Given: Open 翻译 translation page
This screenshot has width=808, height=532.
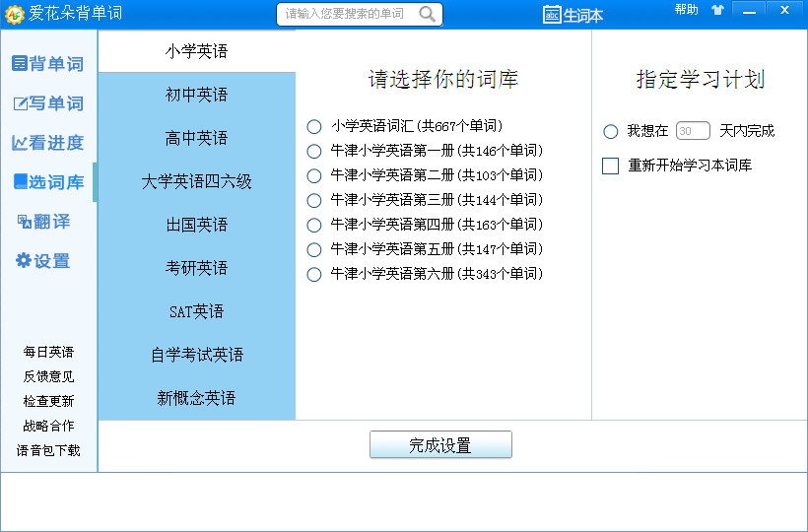Looking at the screenshot, I should [43, 222].
